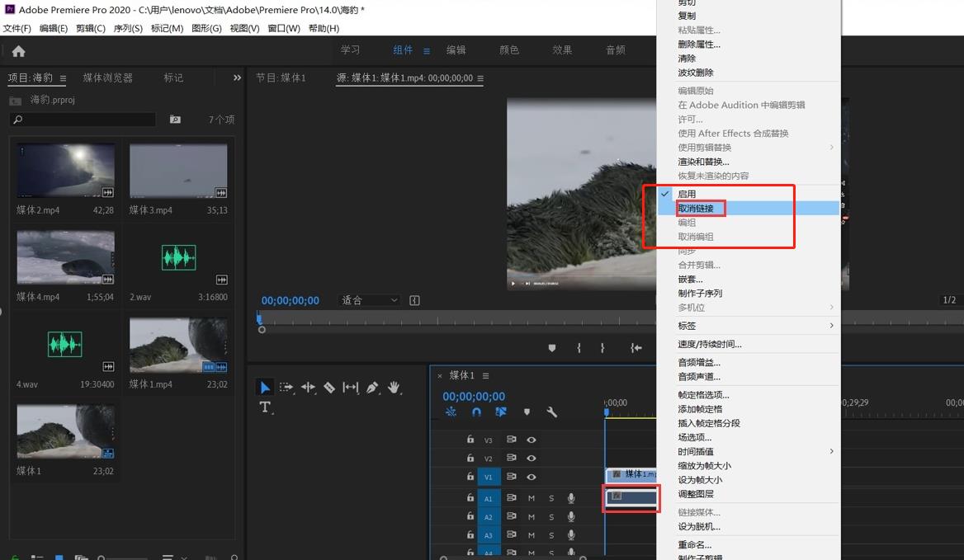Expand hidden panel tabs with double chevron
The height and width of the screenshot is (560, 964).
238,78
